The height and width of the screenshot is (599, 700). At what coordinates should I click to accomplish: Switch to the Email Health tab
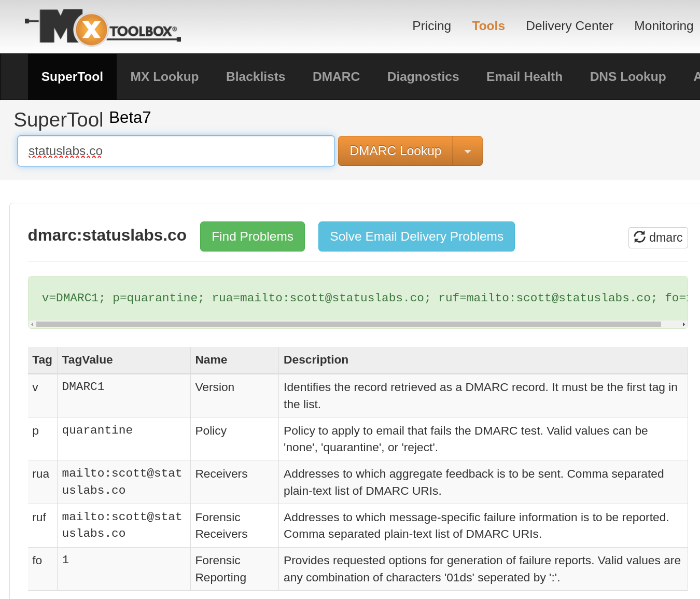click(x=524, y=77)
